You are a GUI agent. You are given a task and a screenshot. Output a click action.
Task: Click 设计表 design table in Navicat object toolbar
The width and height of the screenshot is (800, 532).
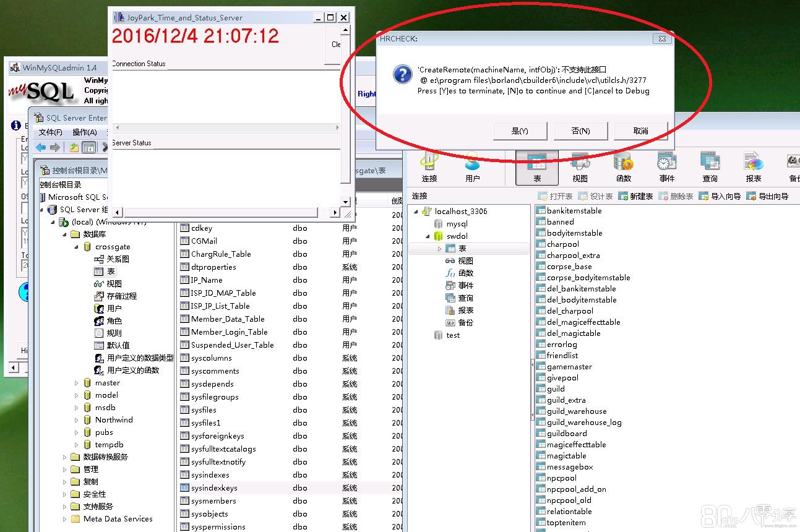coord(595,196)
